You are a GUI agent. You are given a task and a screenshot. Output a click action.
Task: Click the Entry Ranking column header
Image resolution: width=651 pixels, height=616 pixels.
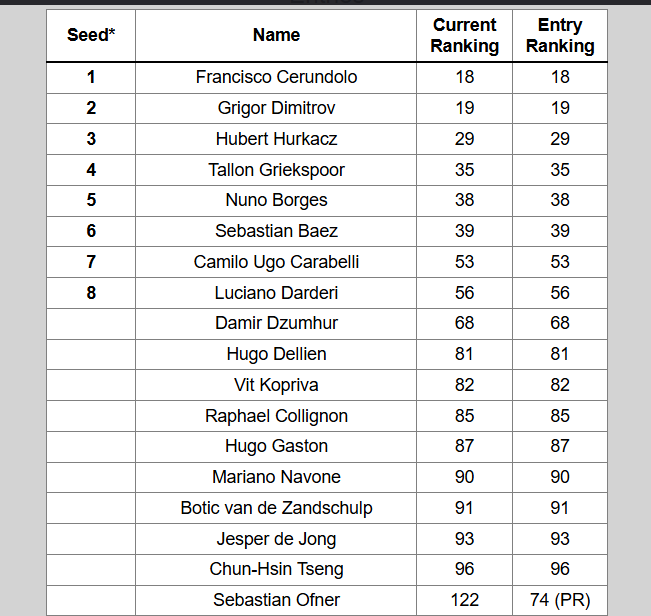(x=560, y=35)
